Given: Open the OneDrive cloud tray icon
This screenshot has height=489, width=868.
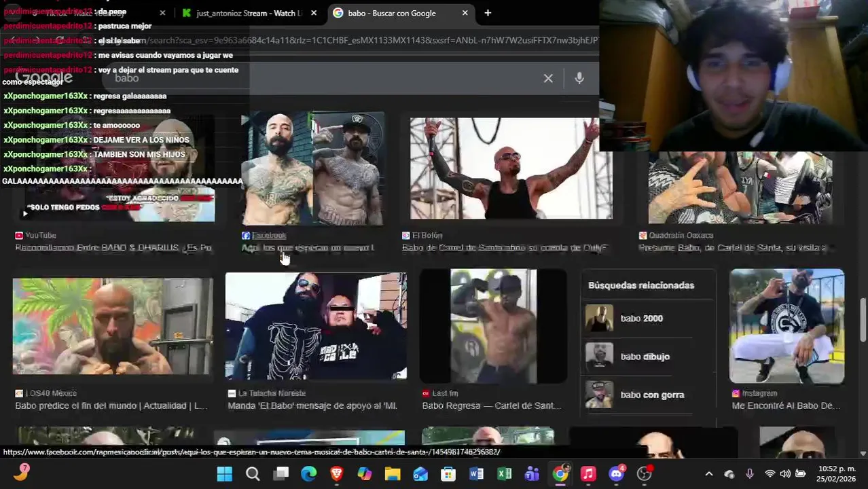Looking at the screenshot, I should 729,473.
